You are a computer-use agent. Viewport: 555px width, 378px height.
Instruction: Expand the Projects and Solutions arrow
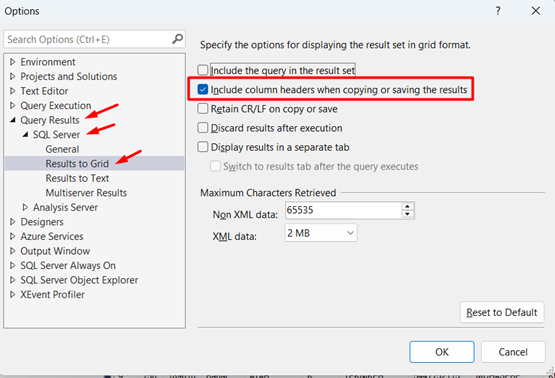click(13, 76)
